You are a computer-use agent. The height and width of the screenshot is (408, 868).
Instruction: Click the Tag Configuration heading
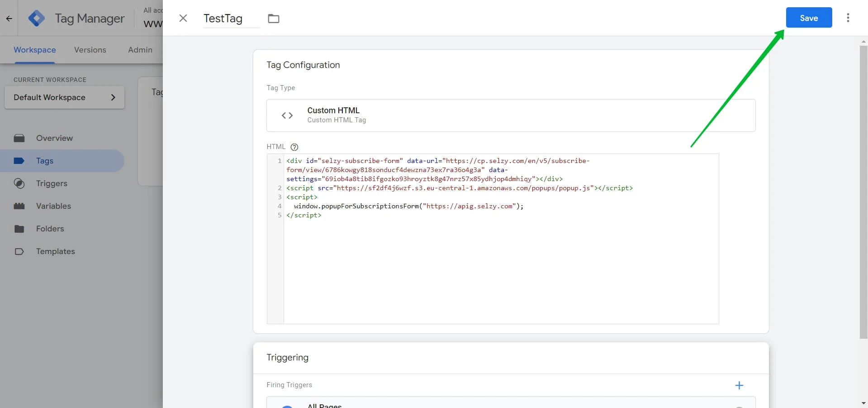click(x=303, y=65)
